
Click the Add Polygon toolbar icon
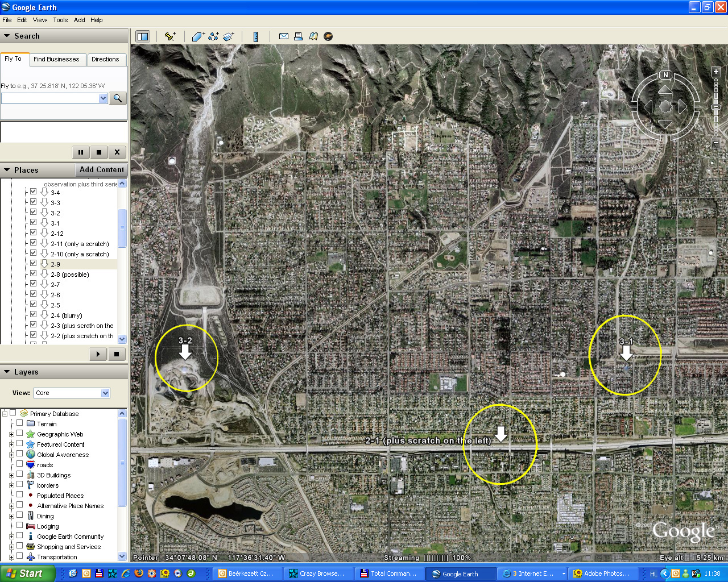pyautogui.click(x=198, y=36)
